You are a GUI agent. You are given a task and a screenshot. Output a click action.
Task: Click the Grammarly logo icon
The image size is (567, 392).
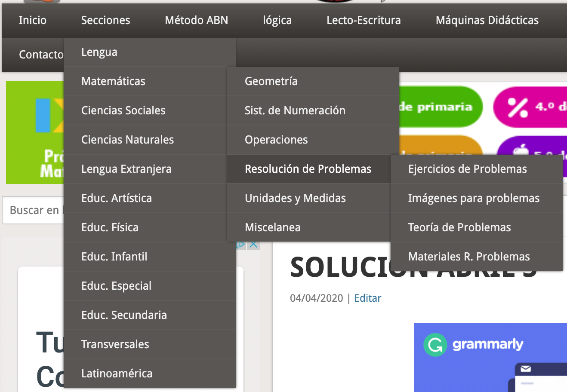click(x=435, y=345)
